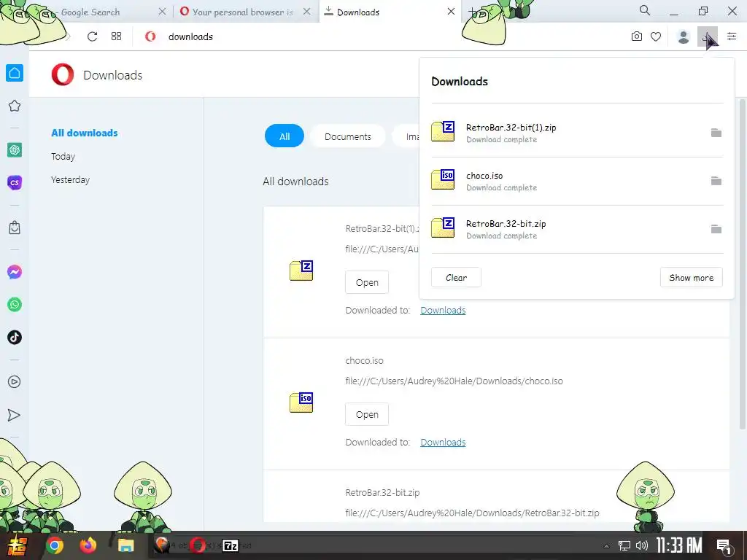Select the Documents filter pill
This screenshot has height=560, width=747.
point(348,136)
